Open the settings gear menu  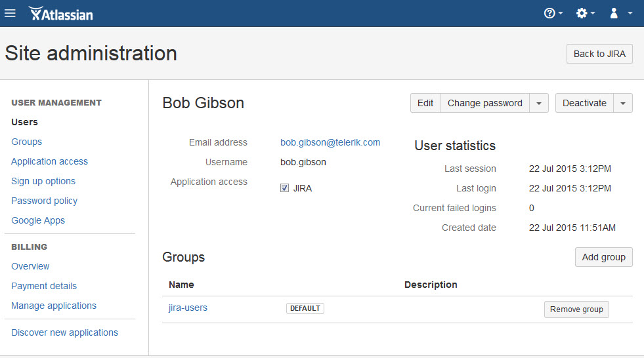(x=586, y=13)
